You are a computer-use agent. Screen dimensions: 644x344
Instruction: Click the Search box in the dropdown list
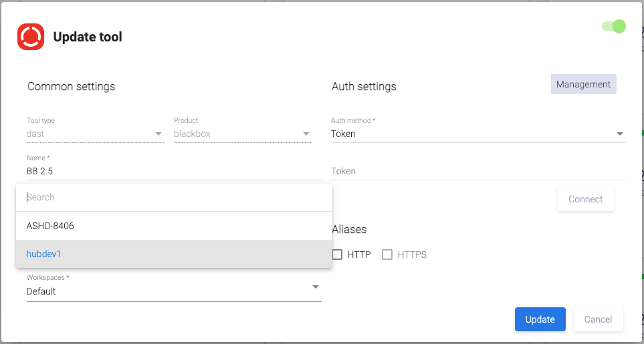tap(174, 197)
